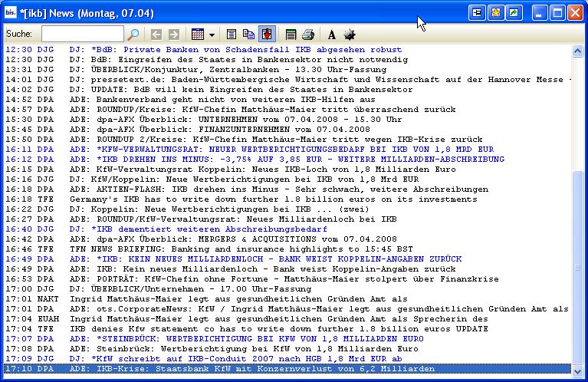Image resolution: width=588 pixels, height=382 pixels.
Task: Click the title bar green pencil icon
Action: tap(514, 13)
